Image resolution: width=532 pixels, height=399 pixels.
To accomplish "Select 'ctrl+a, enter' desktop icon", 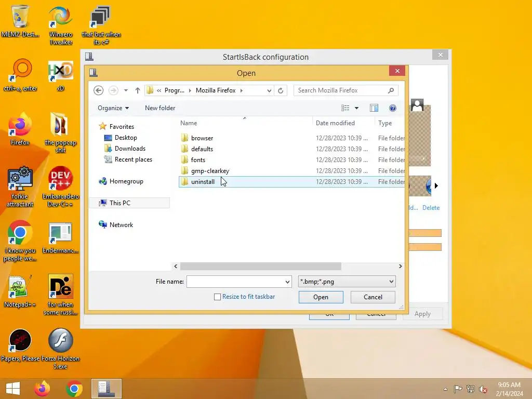I will click(20, 75).
